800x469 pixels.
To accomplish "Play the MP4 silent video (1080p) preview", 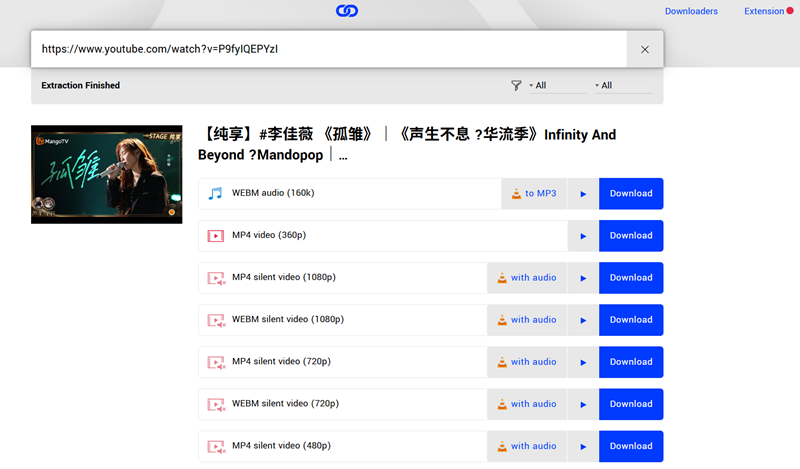I will 583,278.
